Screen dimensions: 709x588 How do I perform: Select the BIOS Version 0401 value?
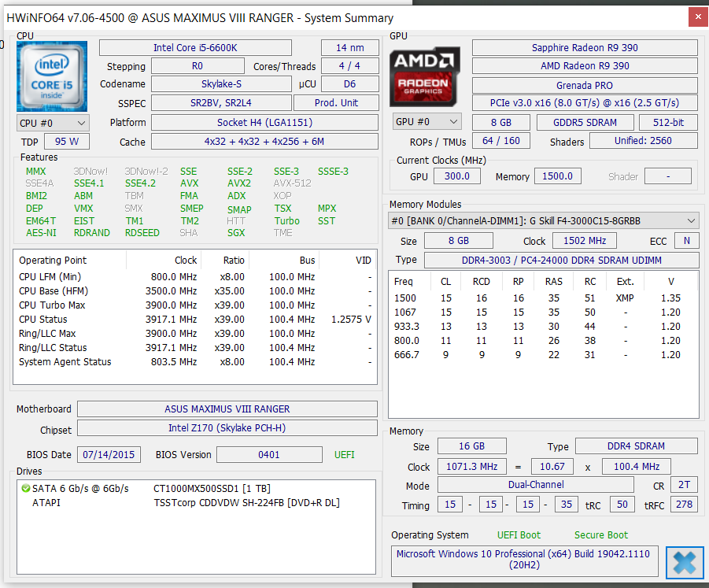click(x=269, y=454)
